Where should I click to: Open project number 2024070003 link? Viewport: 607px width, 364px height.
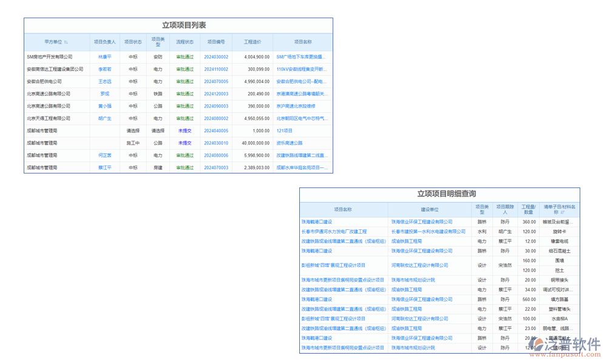(x=216, y=167)
